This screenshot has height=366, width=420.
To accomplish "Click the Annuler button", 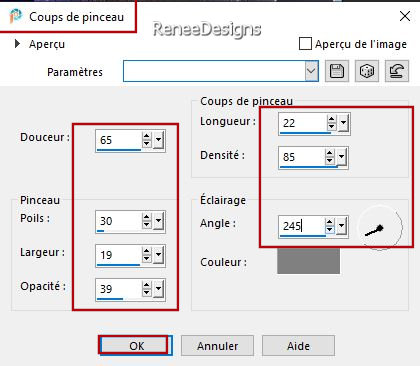I will point(217,346).
